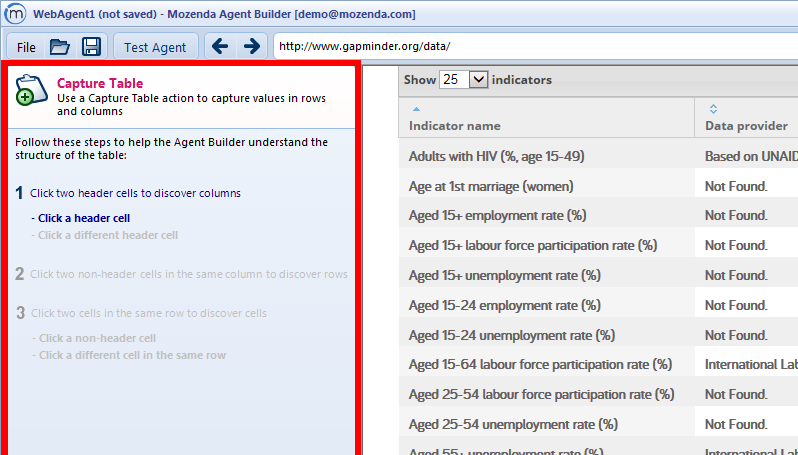Click step 1 'Click two header cells' text
Viewport: 798px width, 455px height.
tap(135, 193)
